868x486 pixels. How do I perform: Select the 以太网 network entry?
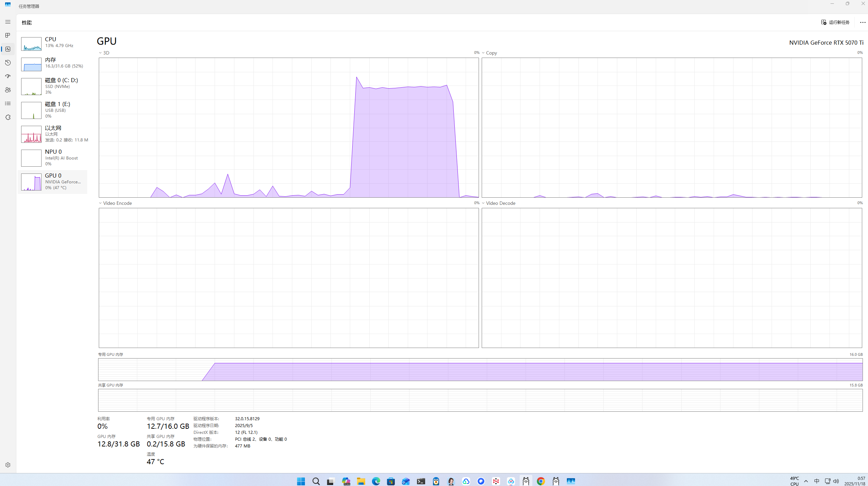click(x=52, y=134)
